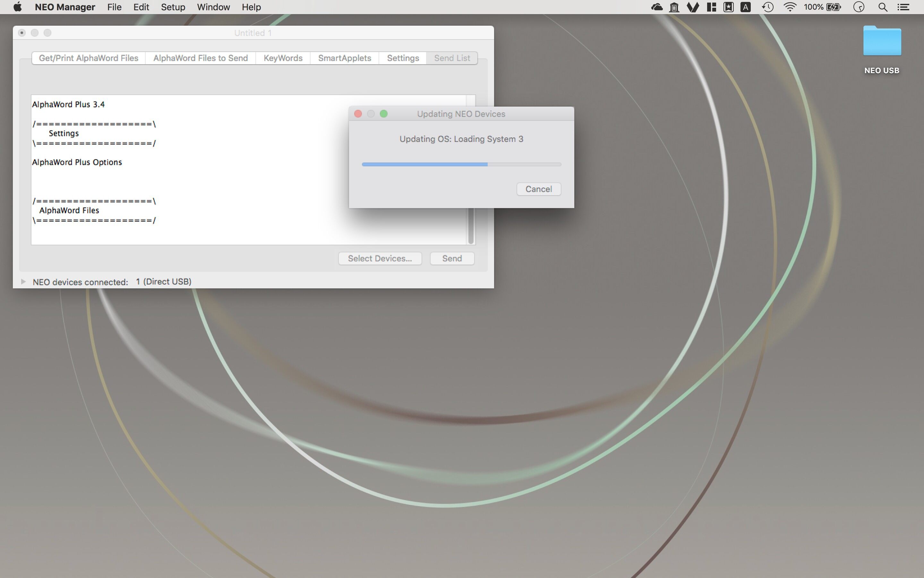The height and width of the screenshot is (578, 924).
Task: Open the Help menu
Action: tap(251, 7)
